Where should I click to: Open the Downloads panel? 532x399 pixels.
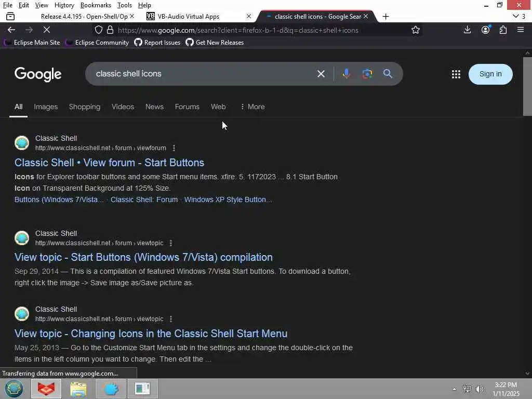click(x=467, y=30)
